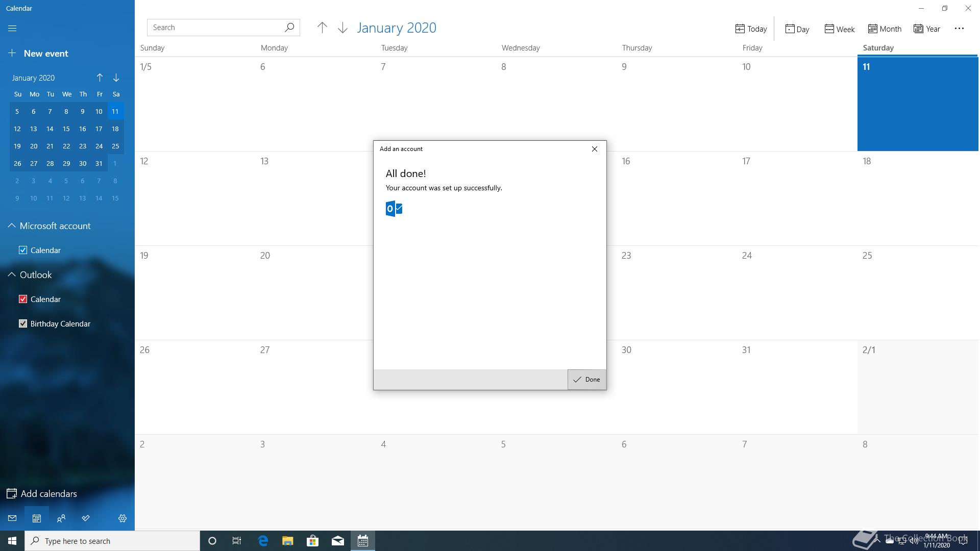Collapse the Microsoft account section
Screen dimensions: 980x551
(12, 226)
